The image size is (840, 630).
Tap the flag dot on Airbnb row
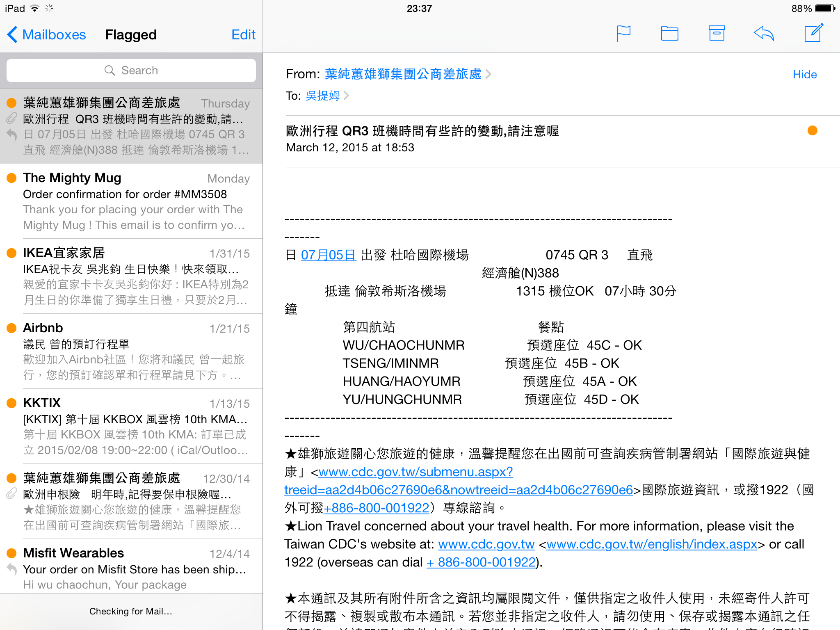pyautogui.click(x=11, y=328)
